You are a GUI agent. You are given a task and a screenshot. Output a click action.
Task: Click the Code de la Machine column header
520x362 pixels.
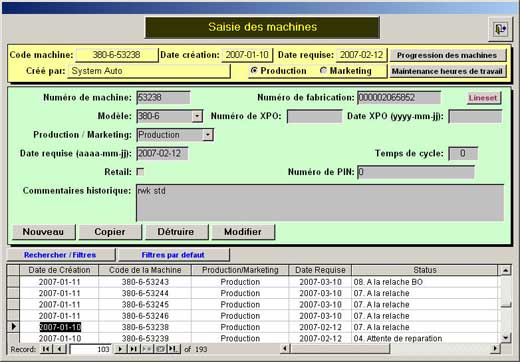coord(145,270)
